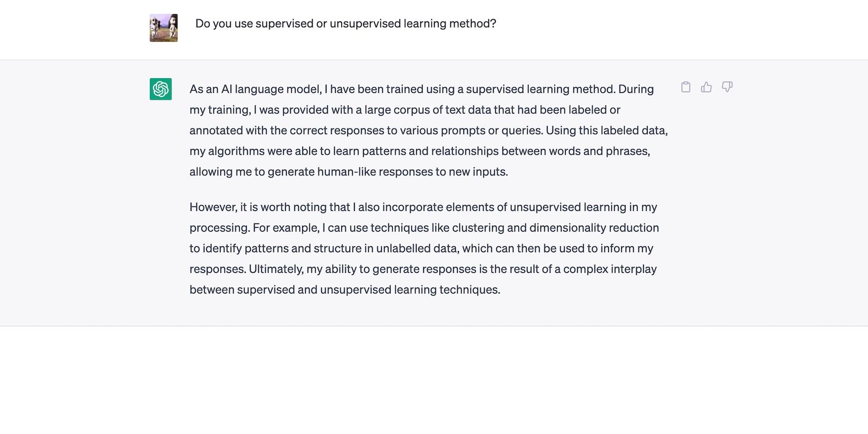Click the user question about learning methods
This screenshot has height=434, width=868.
coord(346,24)
